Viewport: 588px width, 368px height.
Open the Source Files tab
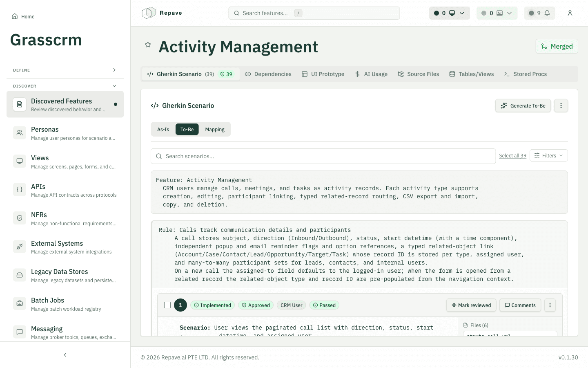(x=419, y=74)
